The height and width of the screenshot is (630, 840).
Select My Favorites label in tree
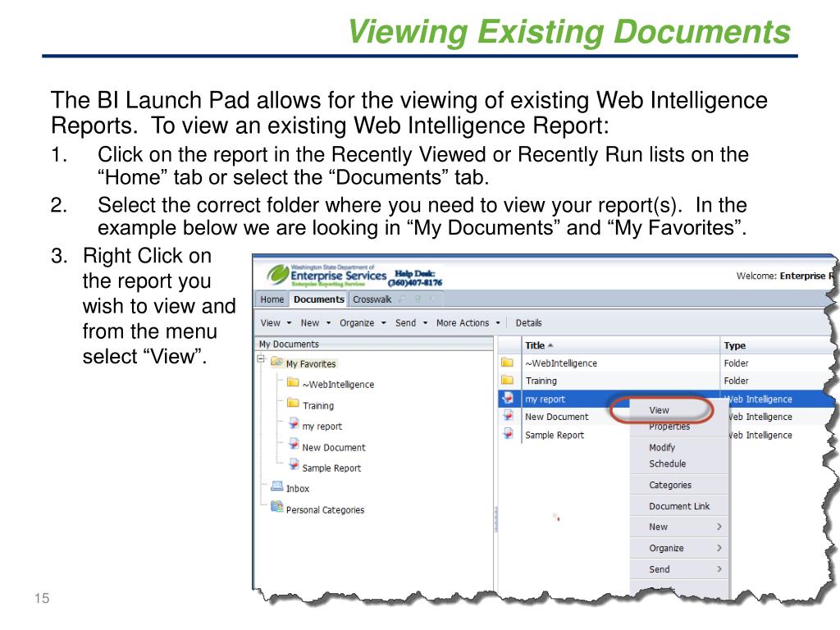point(311,363)
